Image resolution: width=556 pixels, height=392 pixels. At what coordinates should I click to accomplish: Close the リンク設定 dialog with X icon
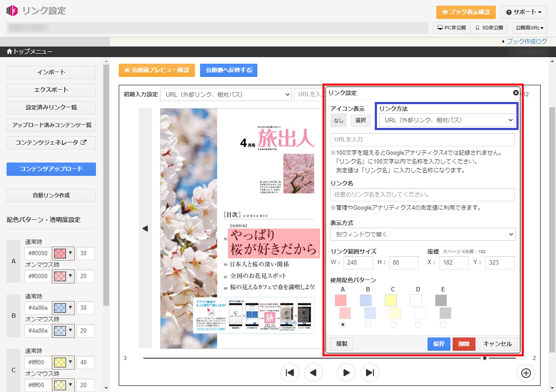[x=516, y=93]
